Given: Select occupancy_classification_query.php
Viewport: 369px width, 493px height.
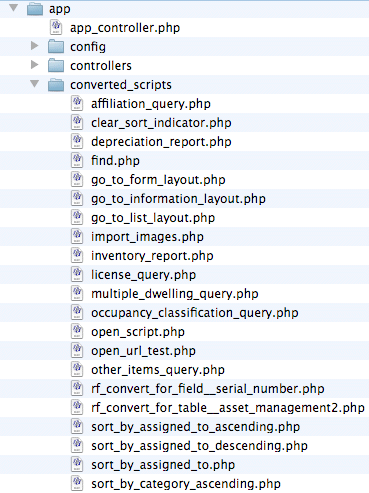Looking at the screenshot, I should point(195,313).
